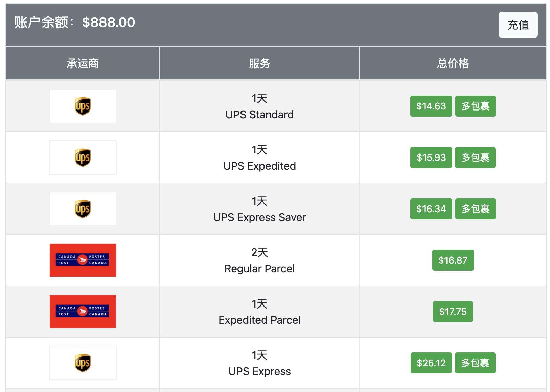Open 多包裹 for UPS Express Saver
This screenshot has height=392, width=550.
pos(475,209)
